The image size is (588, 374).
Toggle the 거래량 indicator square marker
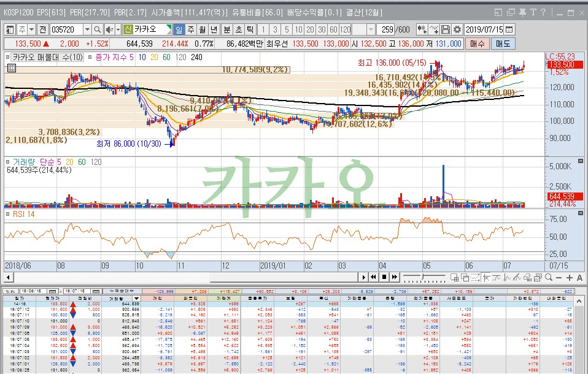(7, 162)
